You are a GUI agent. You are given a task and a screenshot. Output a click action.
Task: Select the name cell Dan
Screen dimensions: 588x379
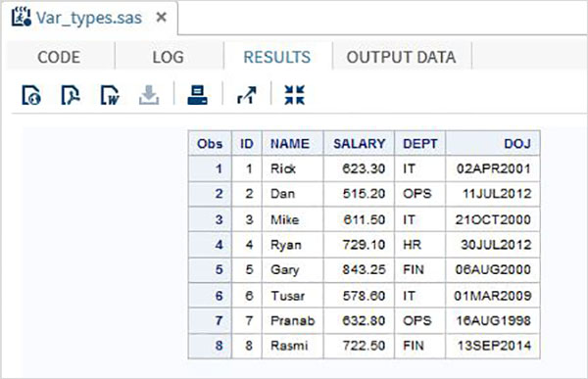292,194
